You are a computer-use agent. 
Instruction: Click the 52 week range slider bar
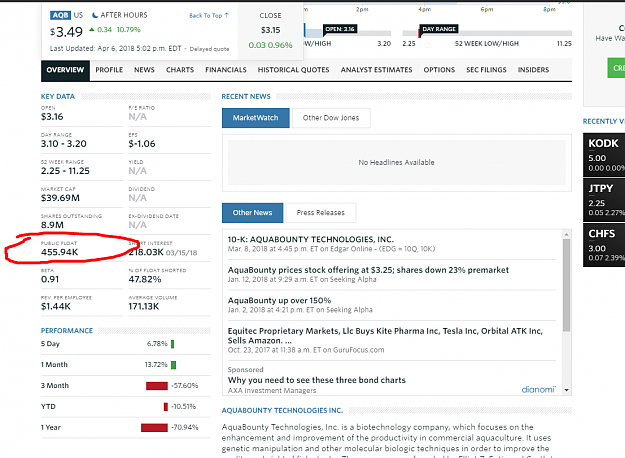click(x=487, y=33)
